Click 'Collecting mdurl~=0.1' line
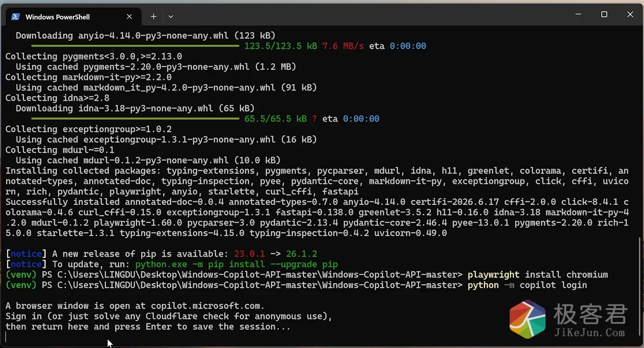 [60, 150]
